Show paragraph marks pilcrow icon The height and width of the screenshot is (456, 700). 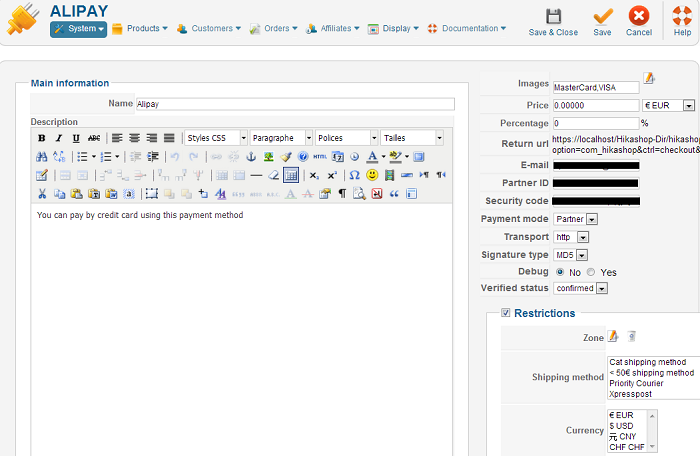coord(342,193)
